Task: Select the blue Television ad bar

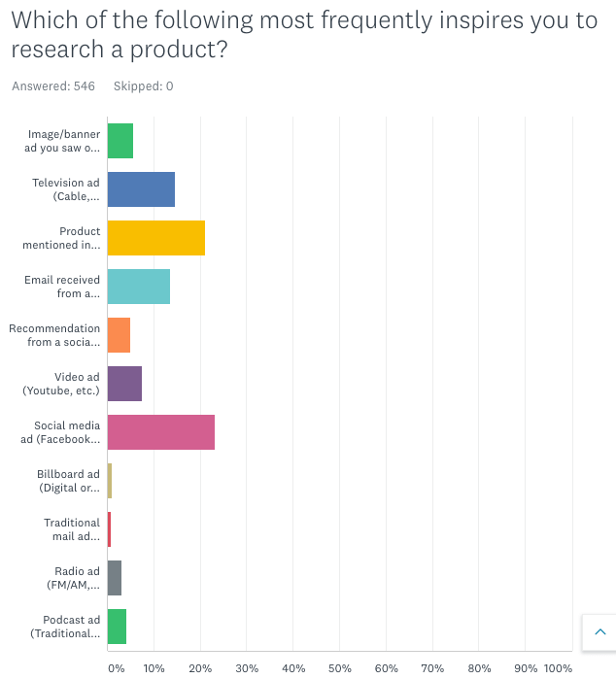Action: [141, 189]
